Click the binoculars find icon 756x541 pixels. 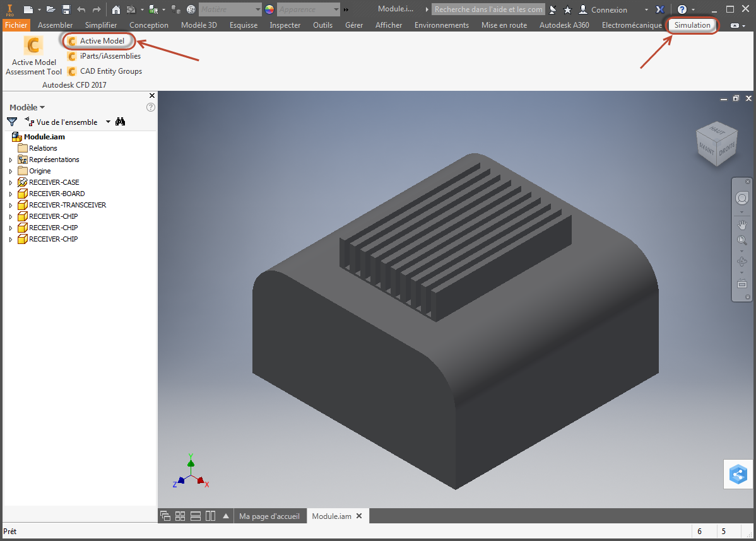click(120, 122)
